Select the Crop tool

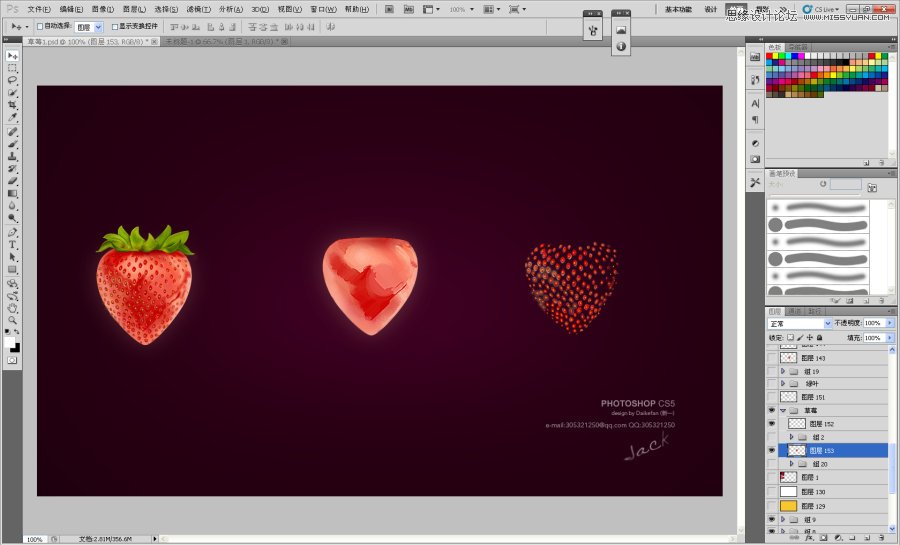tap(13, 105)
